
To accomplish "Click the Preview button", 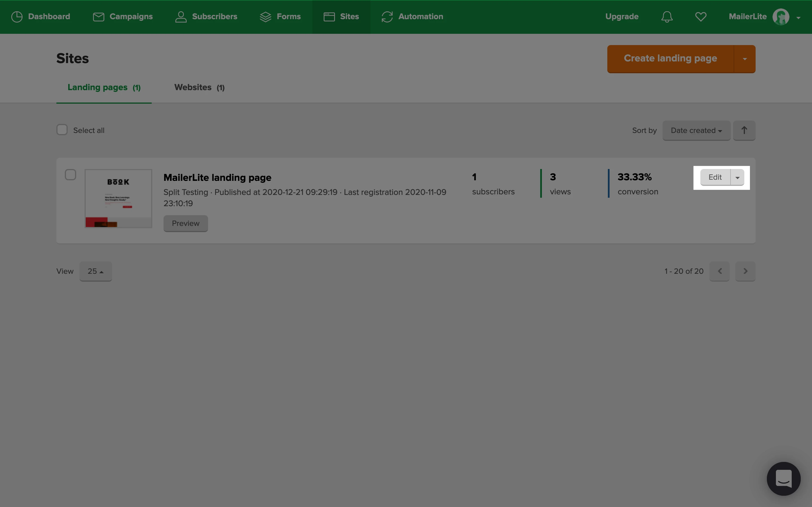I will tap(186, 223).
